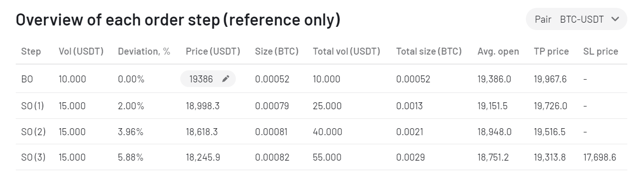Select the TP price column header
Image resolution: width=644 pixels, height=193 pixels.
click(551, 51)
